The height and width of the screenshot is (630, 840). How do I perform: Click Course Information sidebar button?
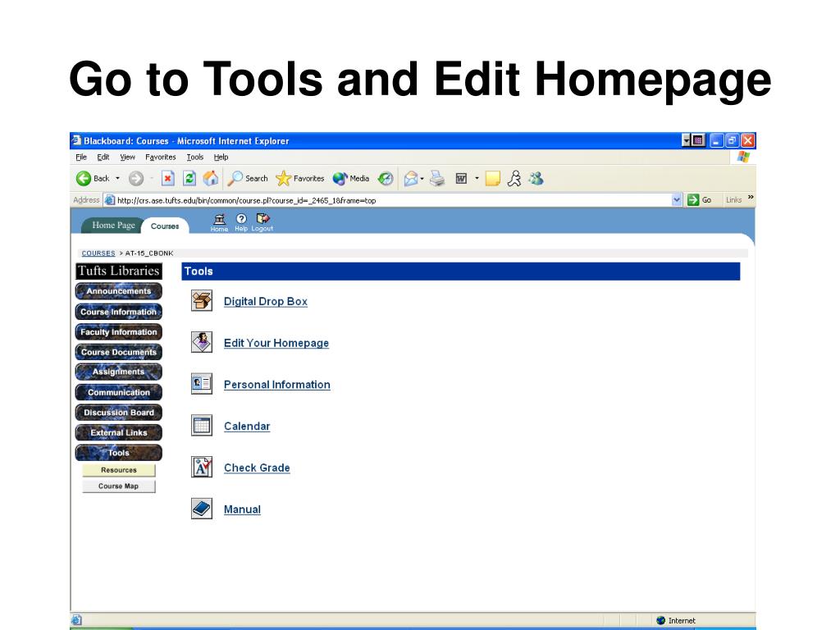(x=118, y=311)
